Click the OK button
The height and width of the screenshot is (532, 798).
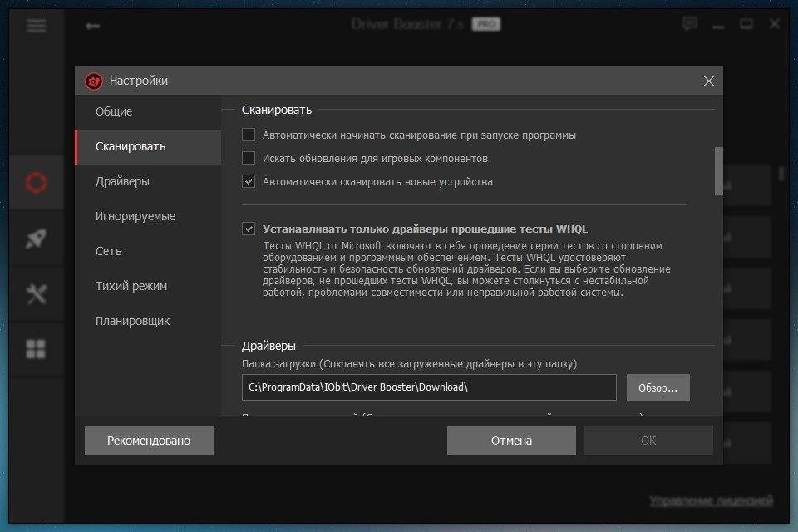[x=648, y=441]
